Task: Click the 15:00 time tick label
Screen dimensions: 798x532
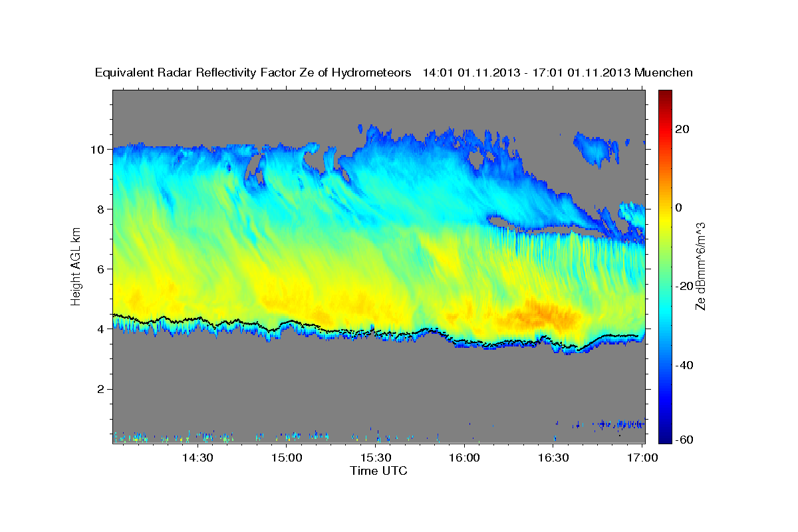Action: point(287,458)
